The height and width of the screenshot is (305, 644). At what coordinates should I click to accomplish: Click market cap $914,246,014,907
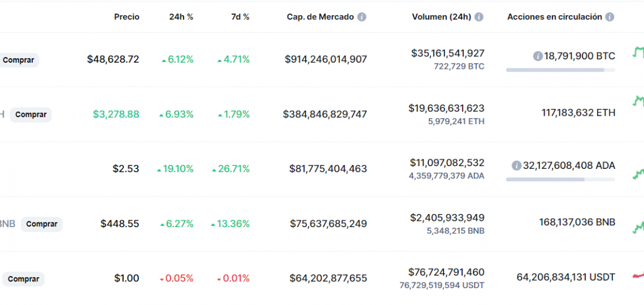[326, 59]
